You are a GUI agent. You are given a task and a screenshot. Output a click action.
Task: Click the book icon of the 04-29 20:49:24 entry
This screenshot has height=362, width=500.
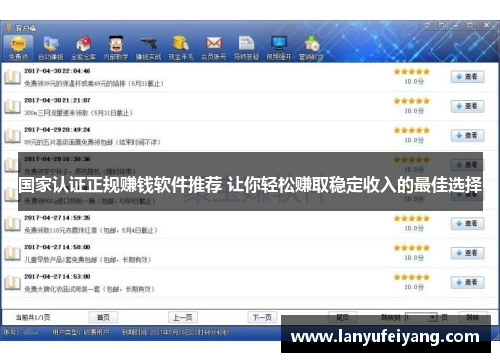point(13,136)
